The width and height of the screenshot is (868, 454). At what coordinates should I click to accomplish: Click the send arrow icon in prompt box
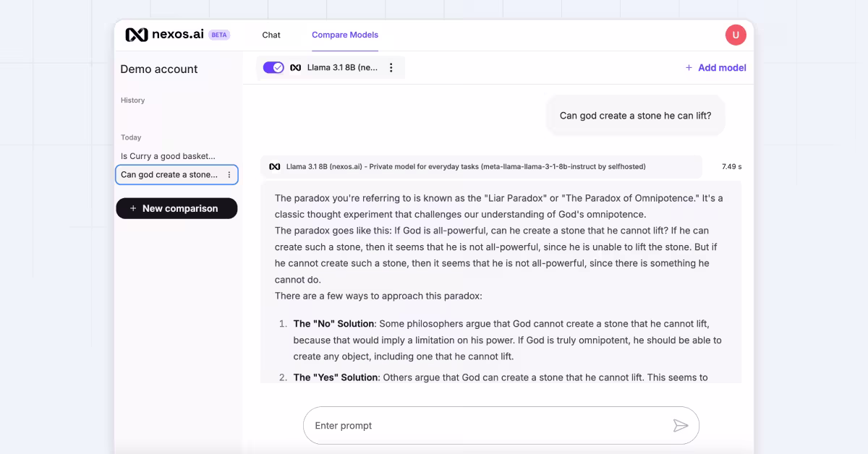click(680, 426)
